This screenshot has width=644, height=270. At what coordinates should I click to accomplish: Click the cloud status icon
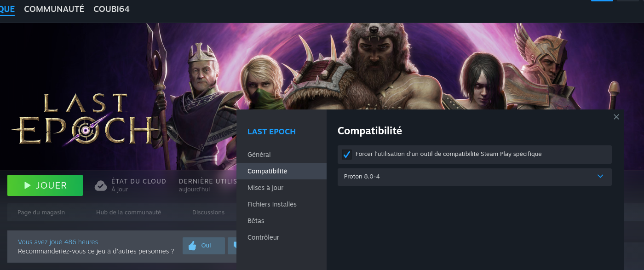pyautogui.click(x=100, y=185)
